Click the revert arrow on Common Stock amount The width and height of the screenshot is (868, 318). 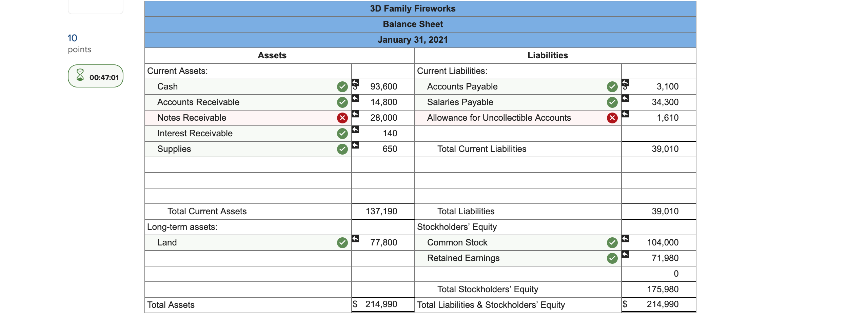tap(625, 239)
